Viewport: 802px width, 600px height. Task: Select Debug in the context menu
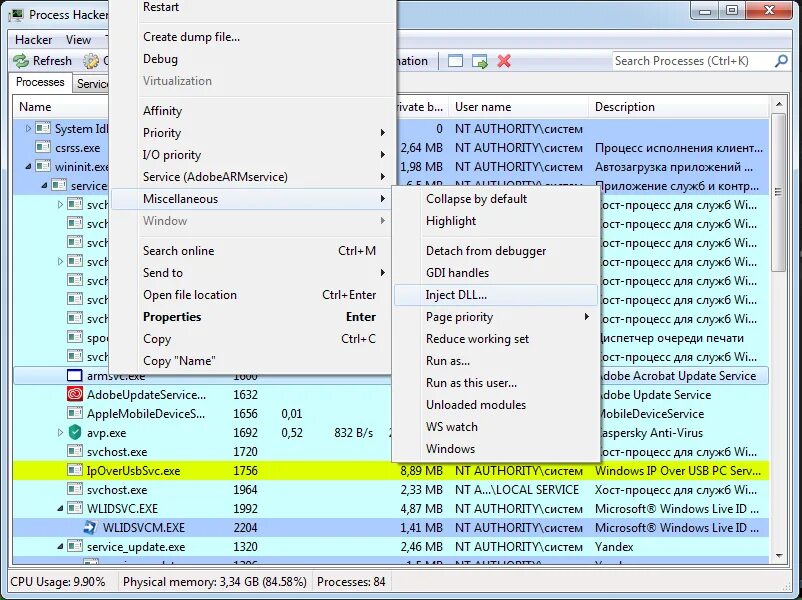tap(253, 59)
